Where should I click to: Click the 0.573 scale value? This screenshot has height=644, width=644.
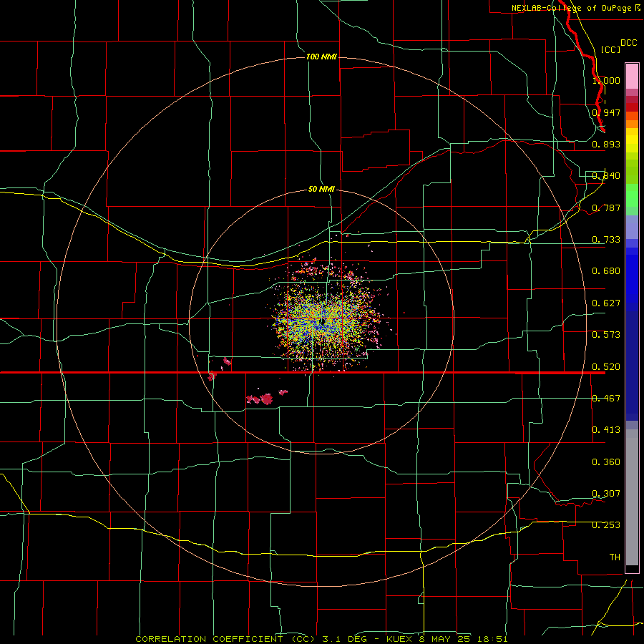(606, 335)
